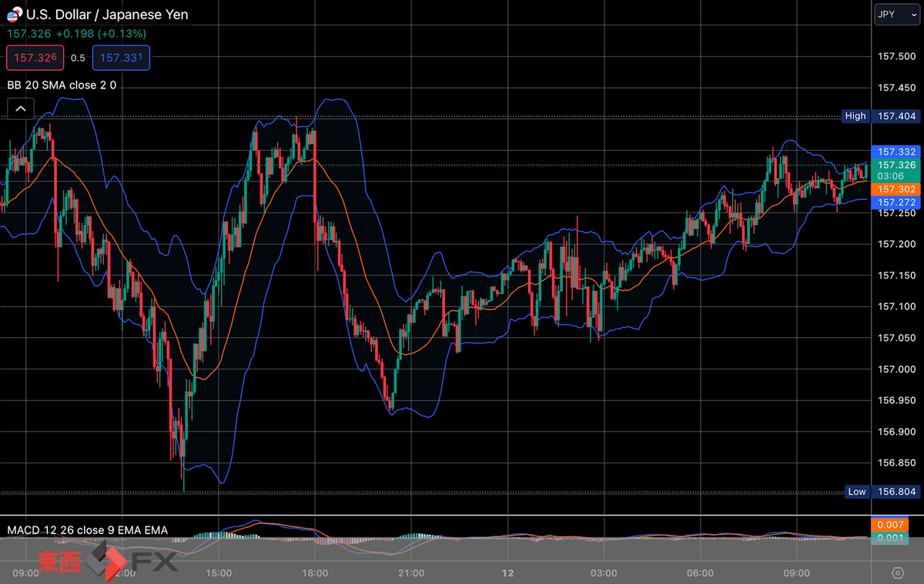Select the Low price marker label

click(x=857, y=492)
